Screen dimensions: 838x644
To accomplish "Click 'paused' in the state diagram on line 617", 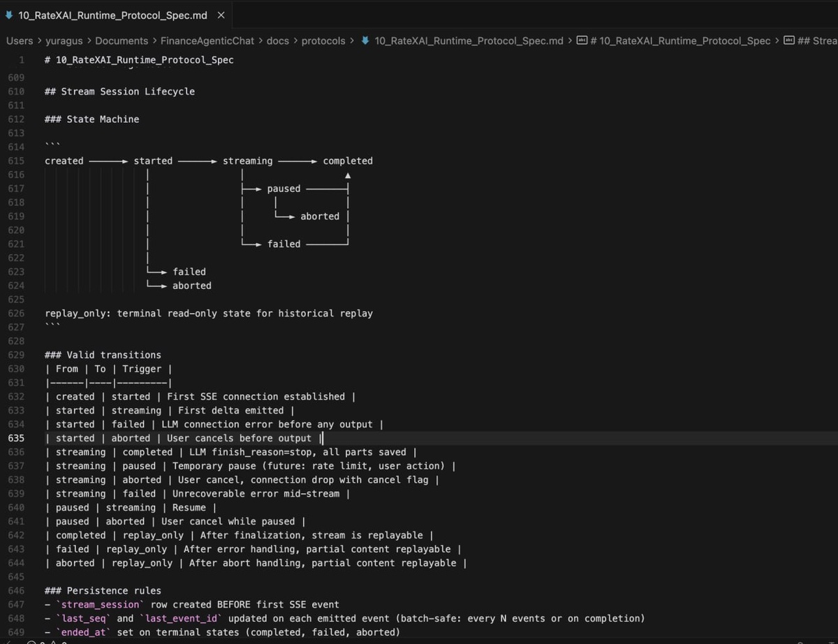I will [x=284, y=189].
